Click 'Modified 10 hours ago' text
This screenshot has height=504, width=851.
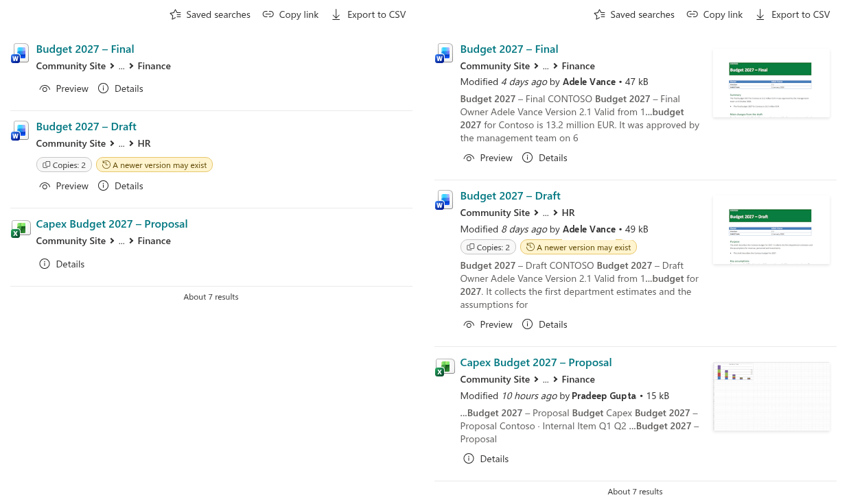[509, 396]
